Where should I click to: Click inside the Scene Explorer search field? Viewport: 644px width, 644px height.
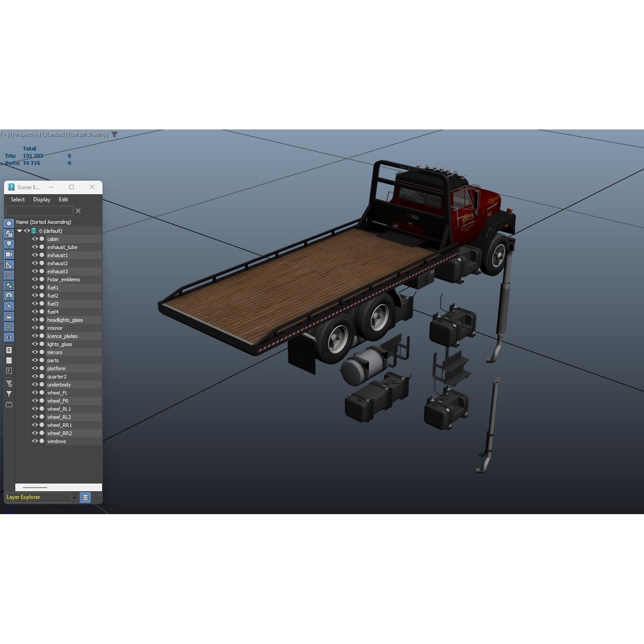pyautogui.click(x=40, y=211)
